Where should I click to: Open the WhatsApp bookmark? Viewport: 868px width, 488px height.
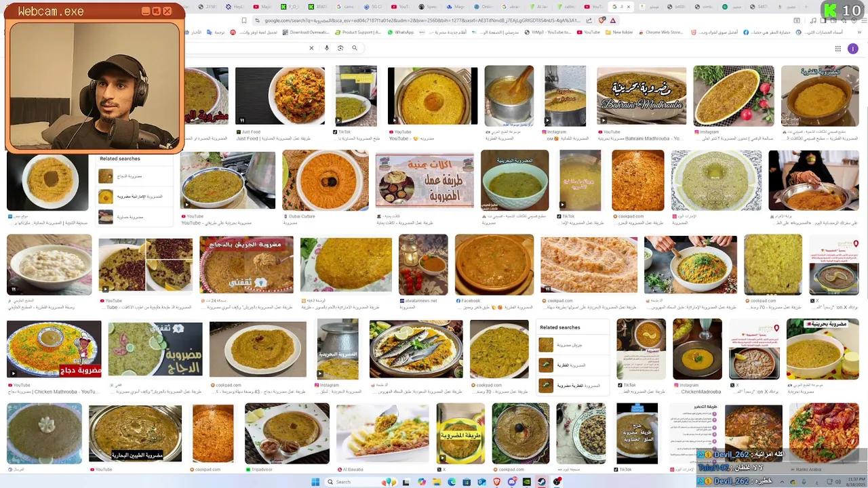click(401, 32)
